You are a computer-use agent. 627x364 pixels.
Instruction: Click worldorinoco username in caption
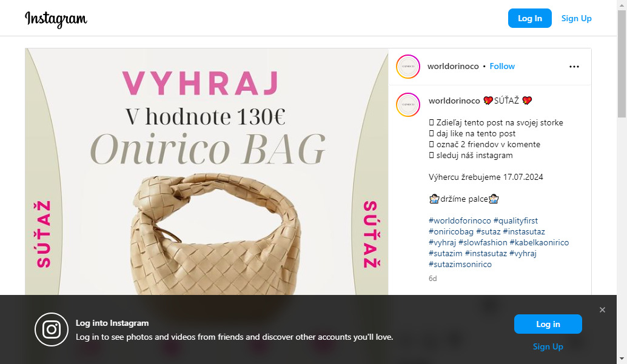click(x=454, y=101)
